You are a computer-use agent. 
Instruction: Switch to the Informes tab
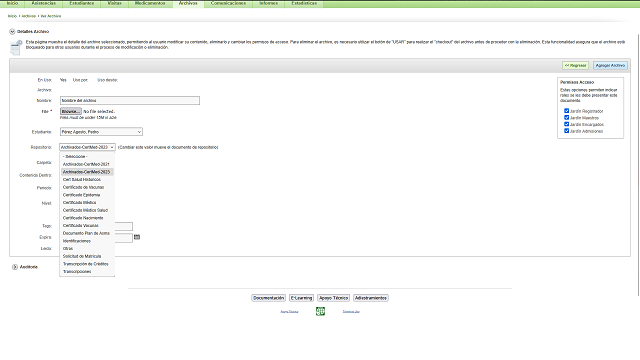click(269, 3)
